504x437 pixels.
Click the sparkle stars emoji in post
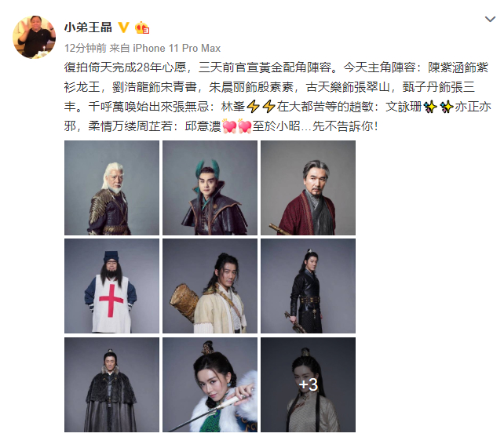[438, 107]
